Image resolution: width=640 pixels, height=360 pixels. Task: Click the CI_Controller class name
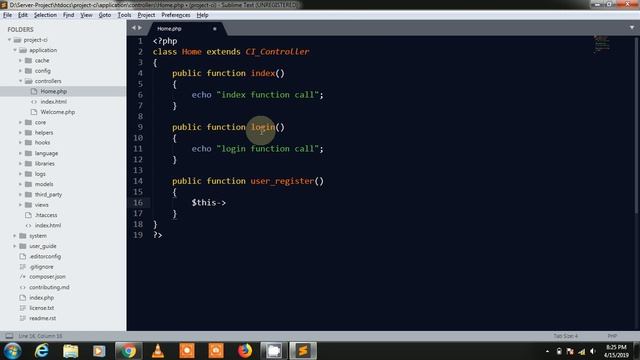(277, 52)
